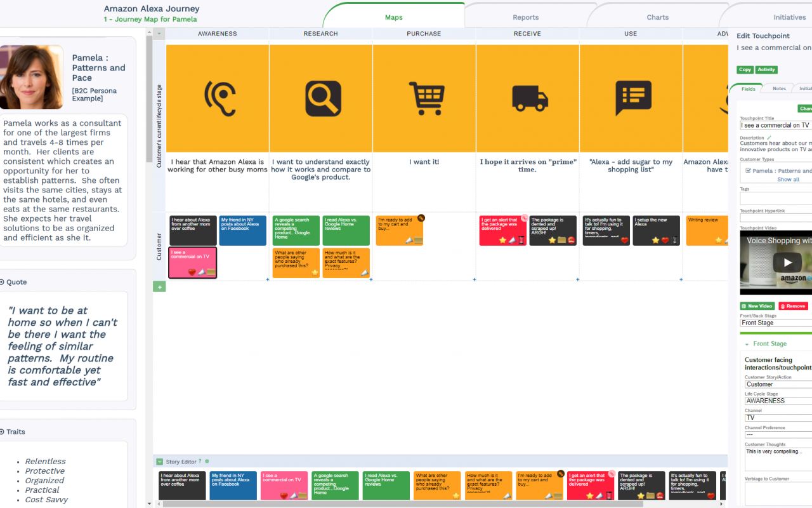Image resolution: width=812 pixels, height=508 pixels.
Task: Click the megaphone icon on 'I'm ready to add to my cart' map card
Action: tap(410, 241)
